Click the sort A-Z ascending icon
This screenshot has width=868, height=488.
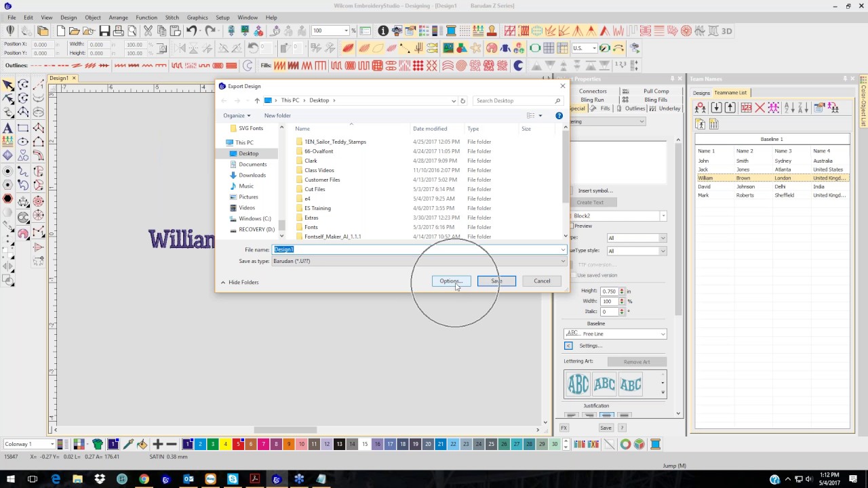click(x=789, y=108)
